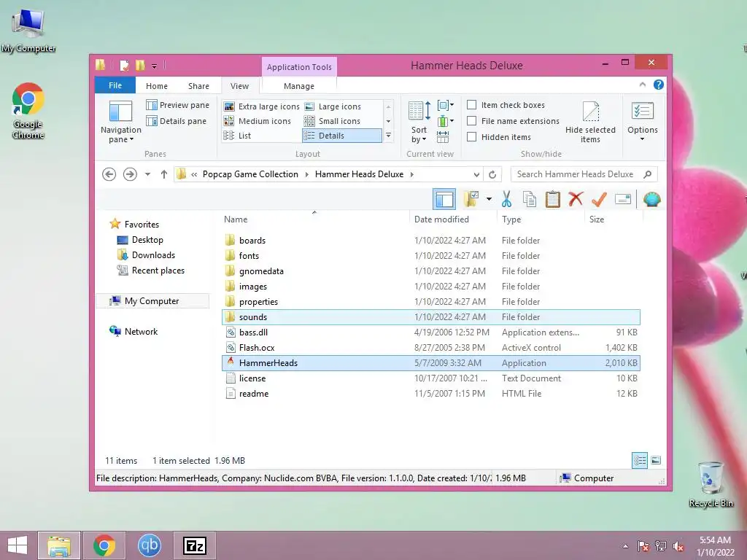Open 7-Zip from the taskbar
747x560 pixels.
pos(194,545)
